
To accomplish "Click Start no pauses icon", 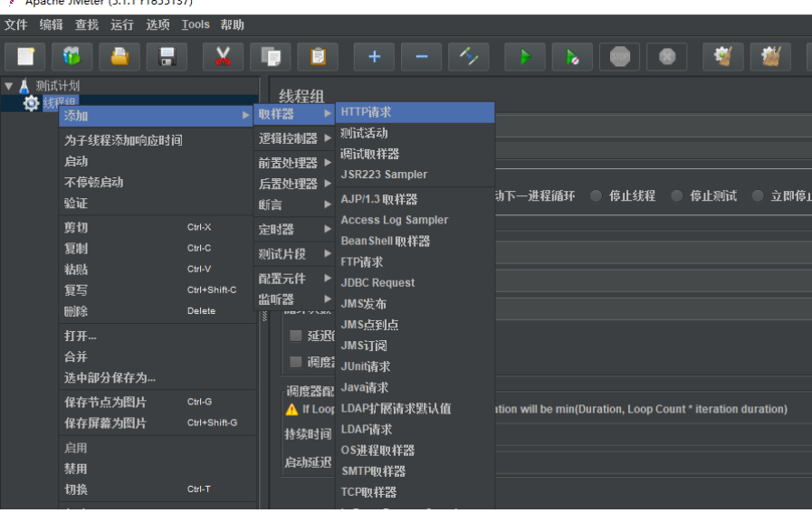I will point(572,56).
